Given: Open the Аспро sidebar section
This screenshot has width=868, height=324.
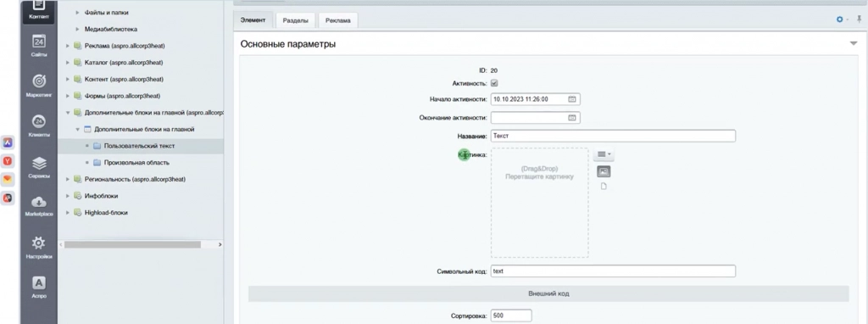Looking at the screenshot, I should (39, 288).
